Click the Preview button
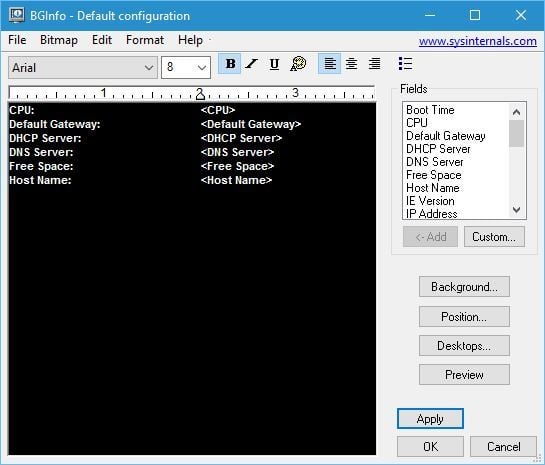Screen dimensions: 545x465 click(464, 375)
